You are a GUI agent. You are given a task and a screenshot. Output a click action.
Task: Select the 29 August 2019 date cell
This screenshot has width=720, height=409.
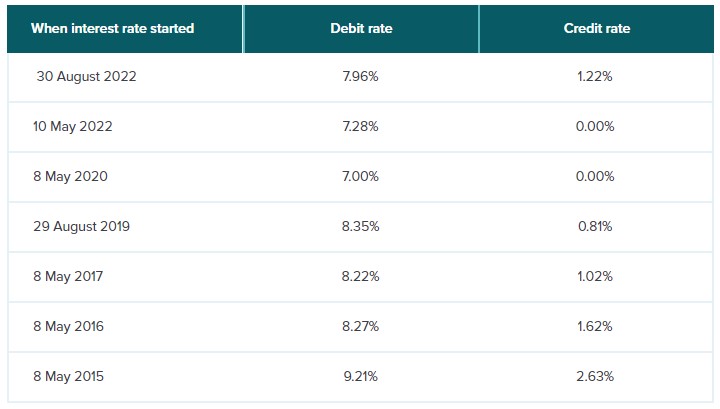pos(82,226)
